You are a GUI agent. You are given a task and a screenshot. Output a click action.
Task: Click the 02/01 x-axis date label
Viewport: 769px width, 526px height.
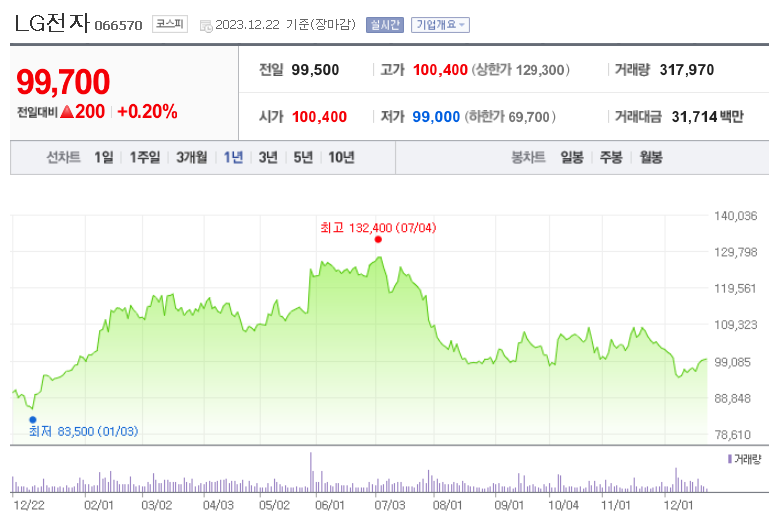point(99,505)
